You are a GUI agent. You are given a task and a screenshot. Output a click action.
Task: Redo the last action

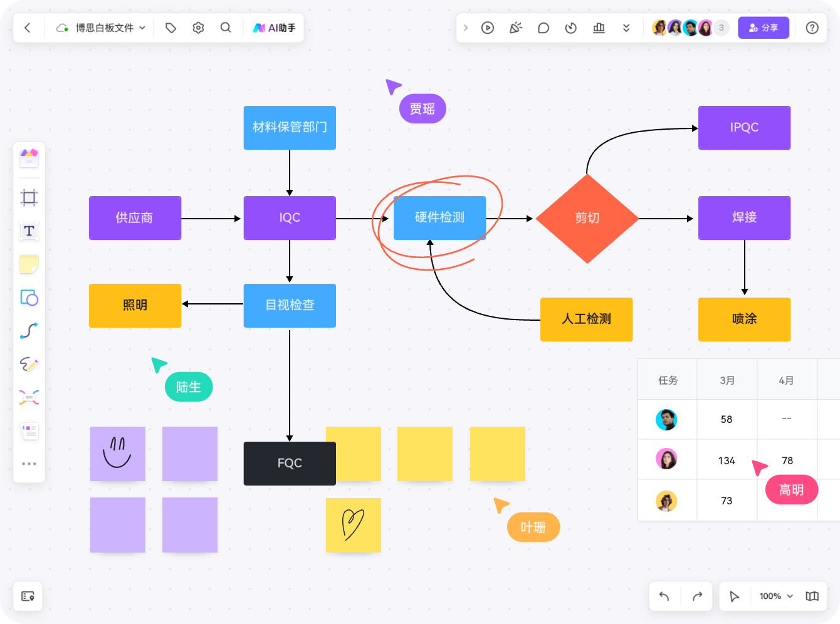click(x=697, y=596)
